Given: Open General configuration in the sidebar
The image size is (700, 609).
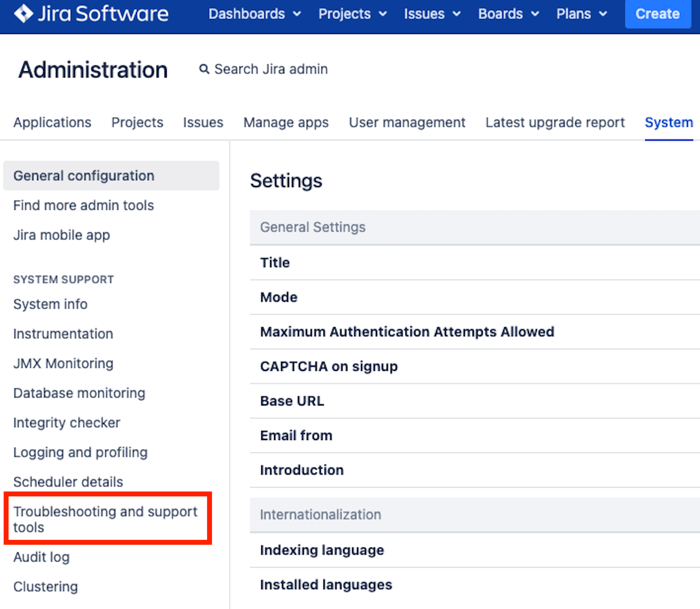Looking at the screenshot, I should tap(111, 175).
